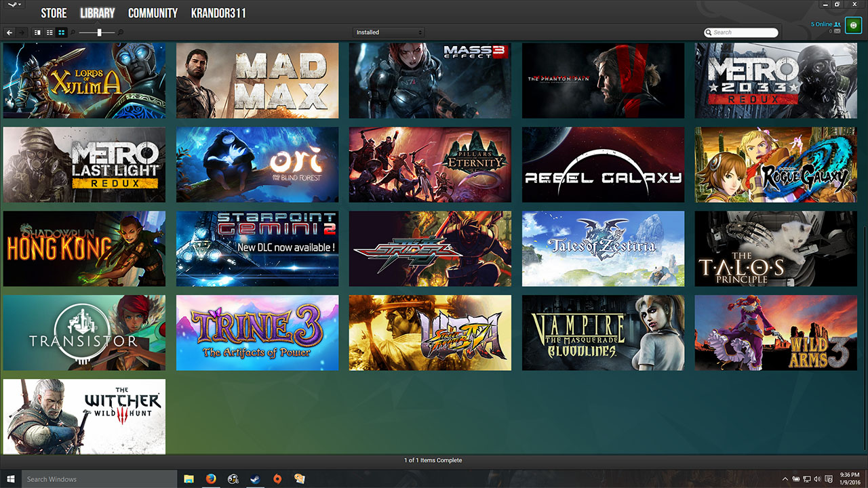Select the Strider game tile
This screenshot has height=488, width=868.
[430, 249]
